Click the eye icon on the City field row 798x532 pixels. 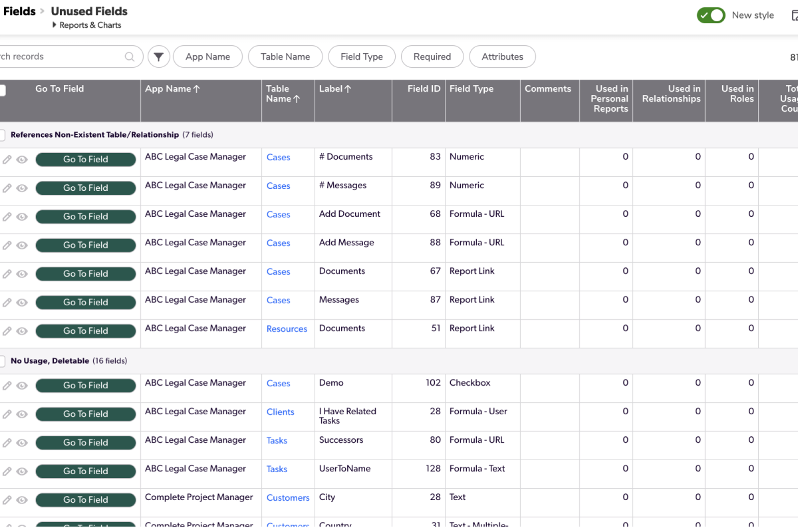(x=23, y=499)
